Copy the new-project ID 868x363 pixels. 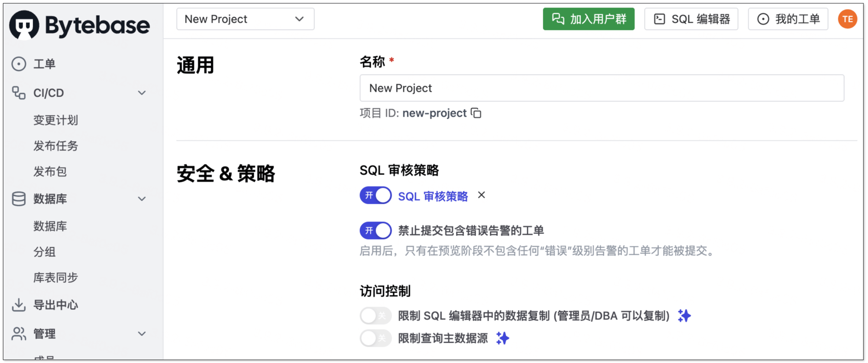tap(476, 113)
